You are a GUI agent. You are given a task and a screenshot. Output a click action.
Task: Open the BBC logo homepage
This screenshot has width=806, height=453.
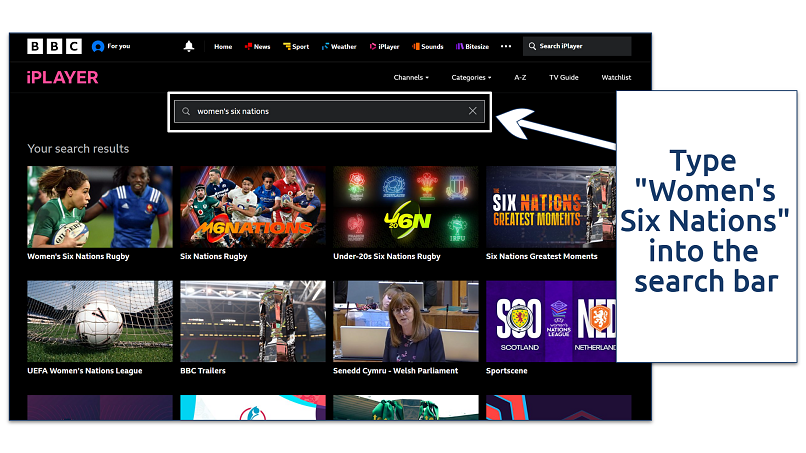[54, 46]
